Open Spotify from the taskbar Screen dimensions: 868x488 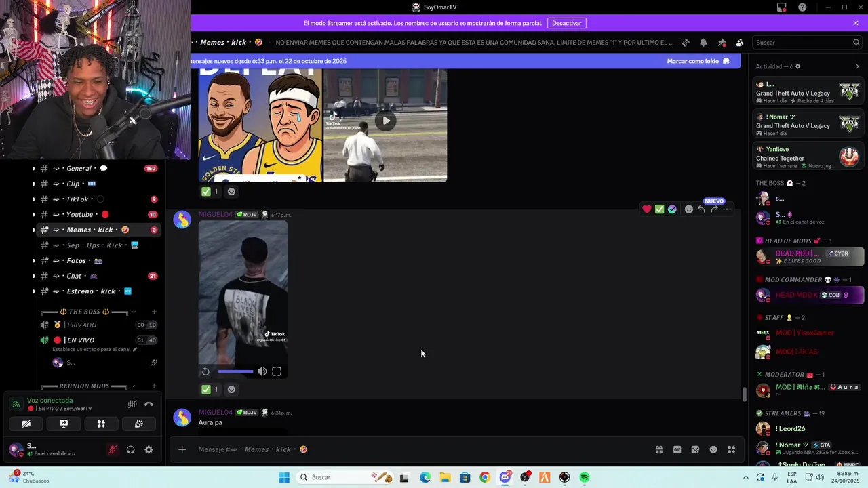click(x=585, y=477)
